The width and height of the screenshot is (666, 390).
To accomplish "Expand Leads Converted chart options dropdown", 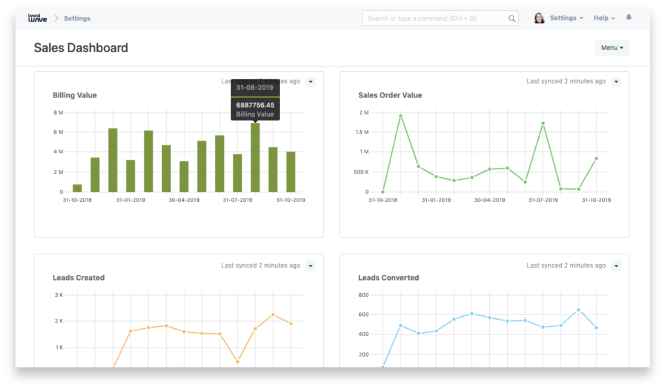I will tap(616, 266).
